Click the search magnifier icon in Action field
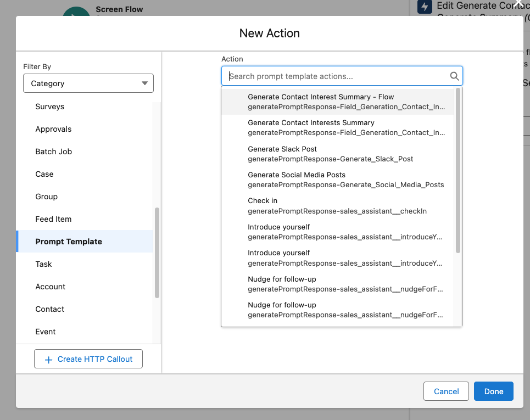The width and height of the screenshot is (530, 420). tap(454, 76)
